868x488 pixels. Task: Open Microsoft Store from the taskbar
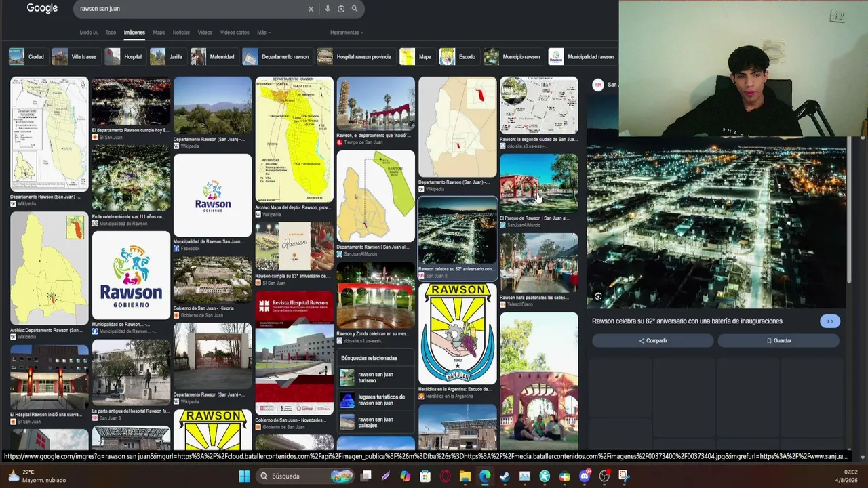[425, 476]
